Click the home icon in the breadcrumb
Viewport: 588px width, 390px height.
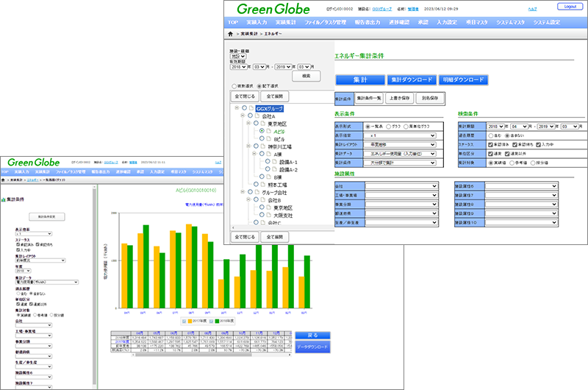tap(231, 34)
